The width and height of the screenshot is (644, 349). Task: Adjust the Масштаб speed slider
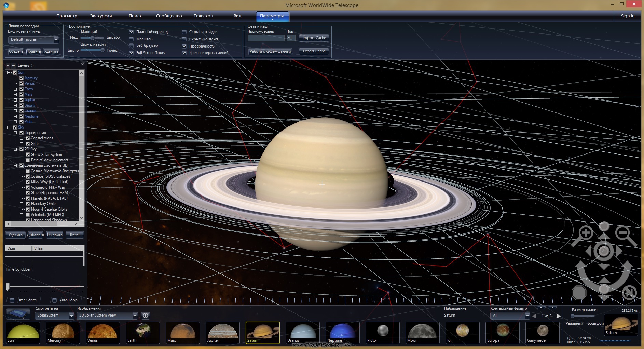[x=92, y=38]
